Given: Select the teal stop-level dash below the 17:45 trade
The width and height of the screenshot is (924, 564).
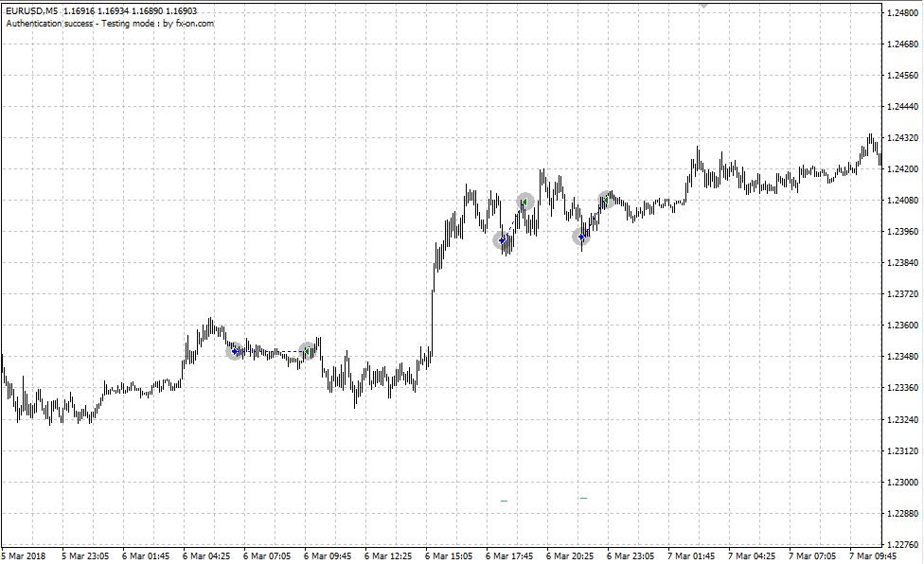Looking at the screenshot, I should click(x=504, y=501).
